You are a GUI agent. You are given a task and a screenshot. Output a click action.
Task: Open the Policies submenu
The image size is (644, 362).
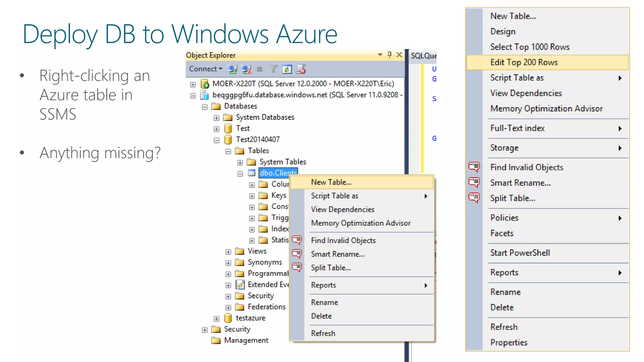(x=547, y=218)
